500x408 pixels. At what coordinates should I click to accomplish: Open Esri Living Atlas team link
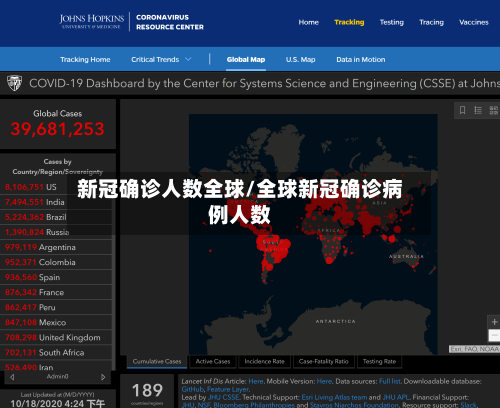pyautogui.click(x=334, y=397)
